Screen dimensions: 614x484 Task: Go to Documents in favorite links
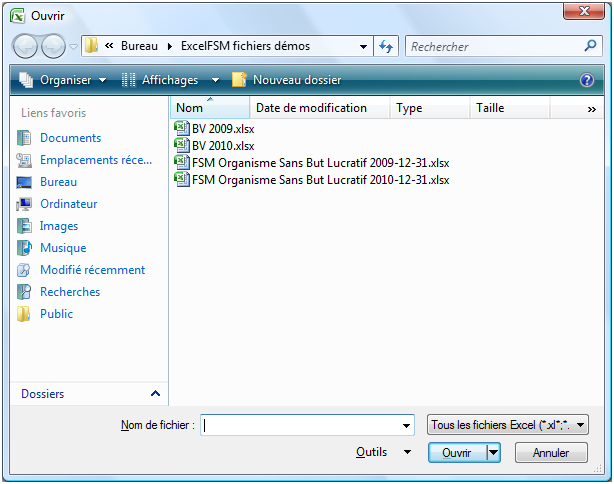click(x=70, y=138)
